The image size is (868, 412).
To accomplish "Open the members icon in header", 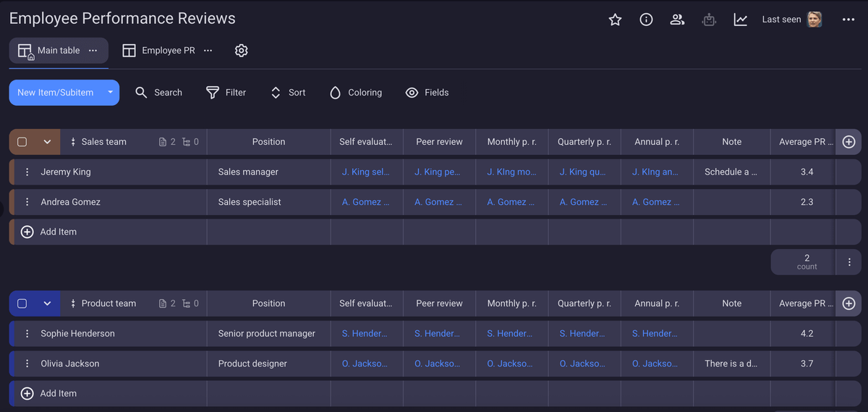I will coord(677,20).
